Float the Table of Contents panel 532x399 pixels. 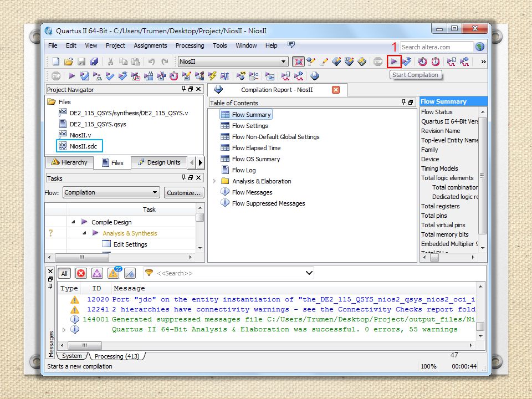411,102
